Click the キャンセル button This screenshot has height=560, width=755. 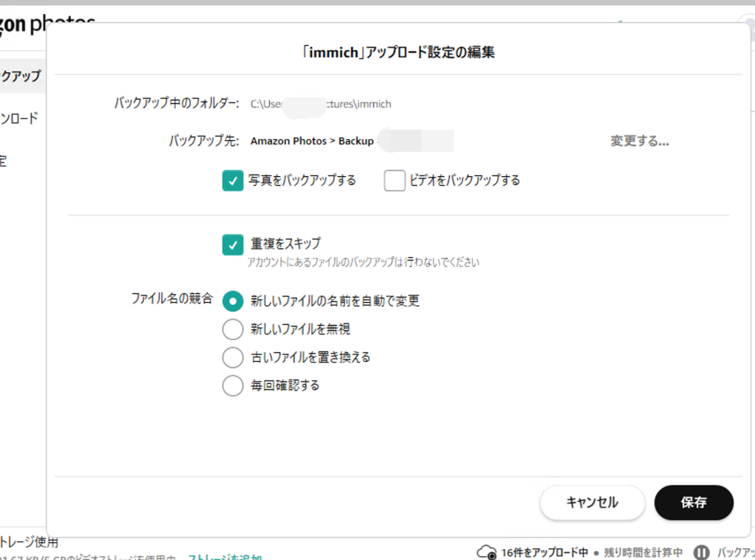click(591, 503)
